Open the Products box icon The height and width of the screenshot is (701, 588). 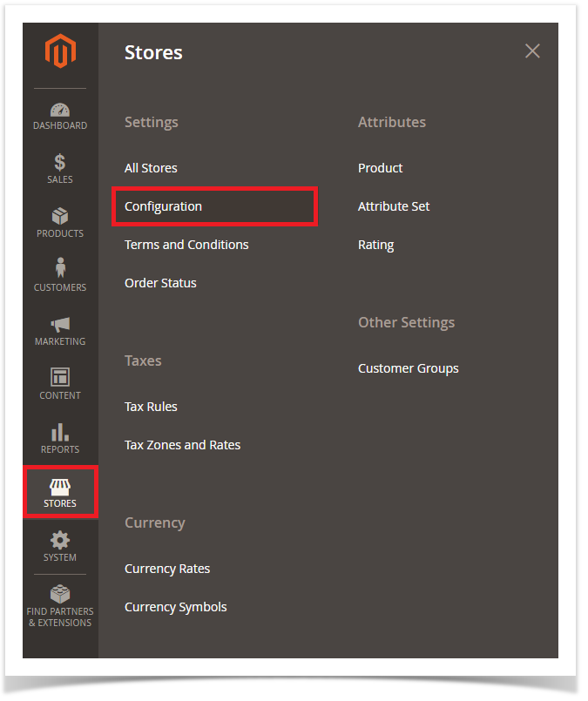click(60, 217)
